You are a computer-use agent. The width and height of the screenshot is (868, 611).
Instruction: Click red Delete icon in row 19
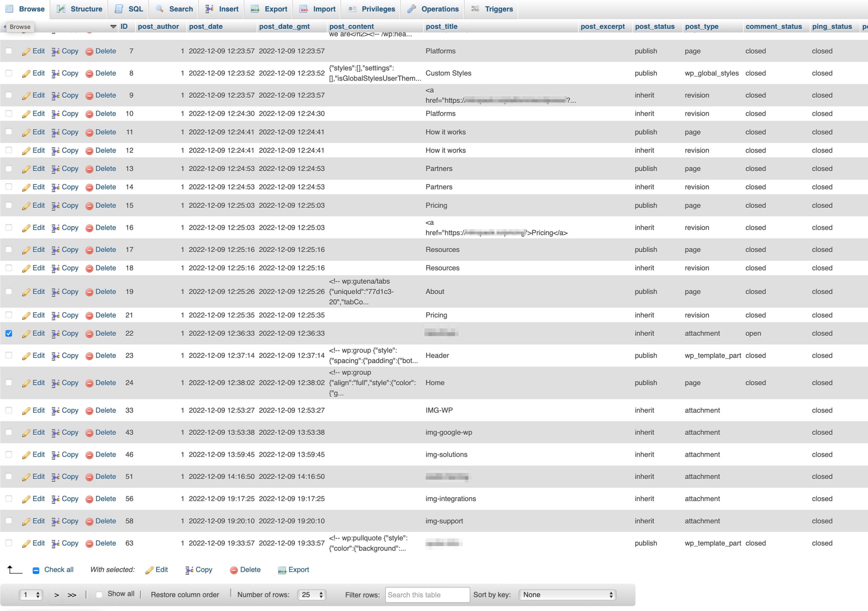pyautogui.click(x=89, y=292)
